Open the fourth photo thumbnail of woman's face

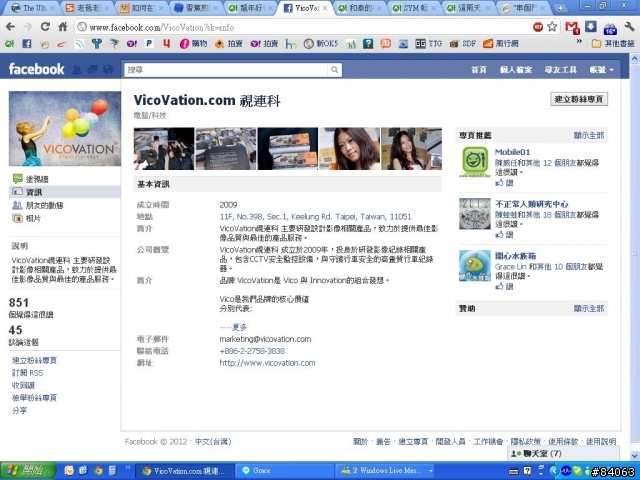[349, 149]
